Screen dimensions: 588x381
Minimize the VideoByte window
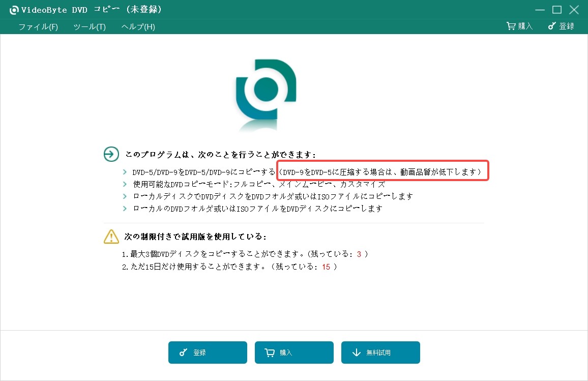click(x=540, y=10)
